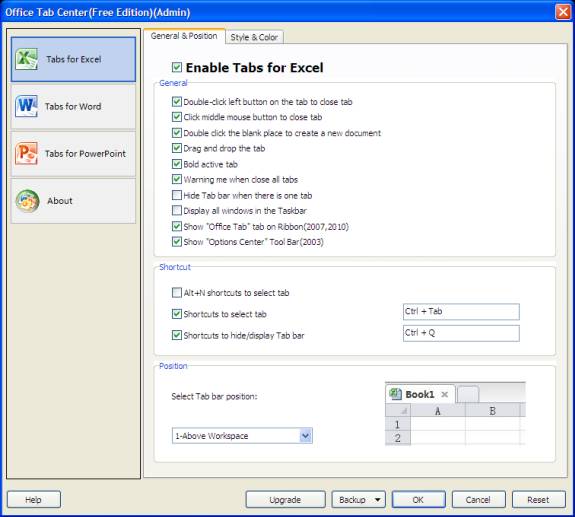
Task: Click the Reset button
Action: pos(539,499)
